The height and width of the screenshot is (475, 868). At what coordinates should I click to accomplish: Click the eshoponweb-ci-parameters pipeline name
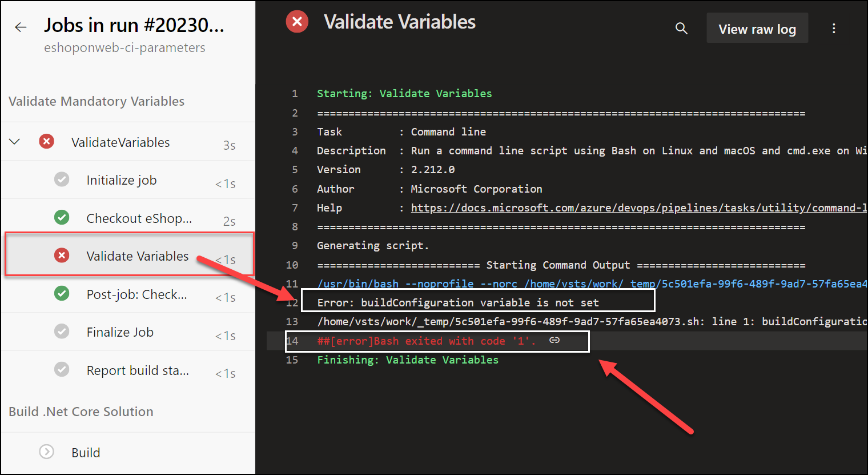pyautogui.click(x=124, y=47)
